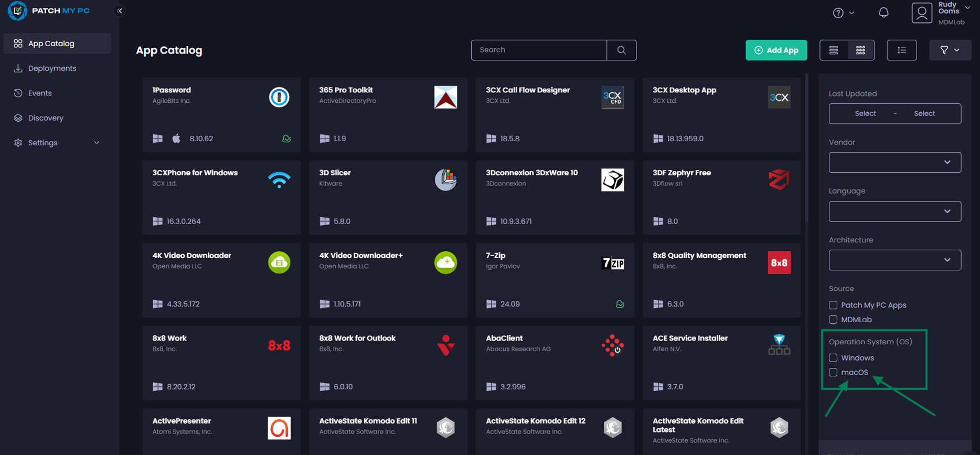
Task: Click the 4K Video Downloader+ cloud logo
Action: [x=446, y=262]
